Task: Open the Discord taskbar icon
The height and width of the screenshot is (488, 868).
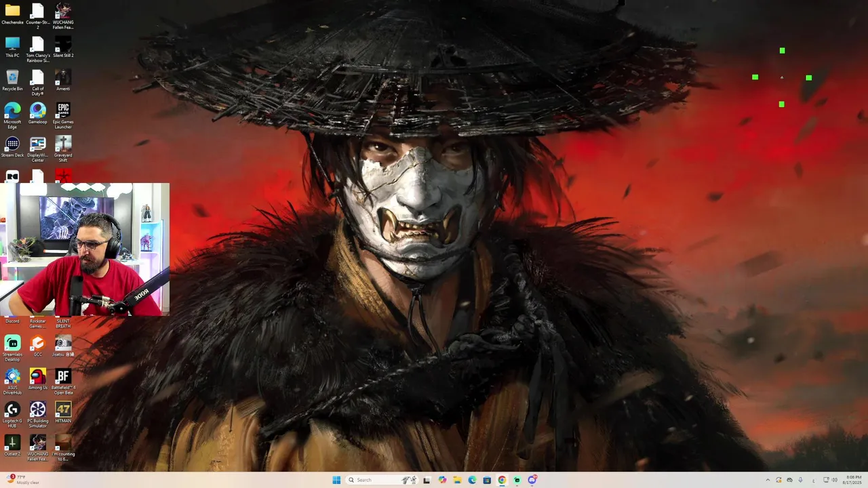Action: [x=532, y=480]
